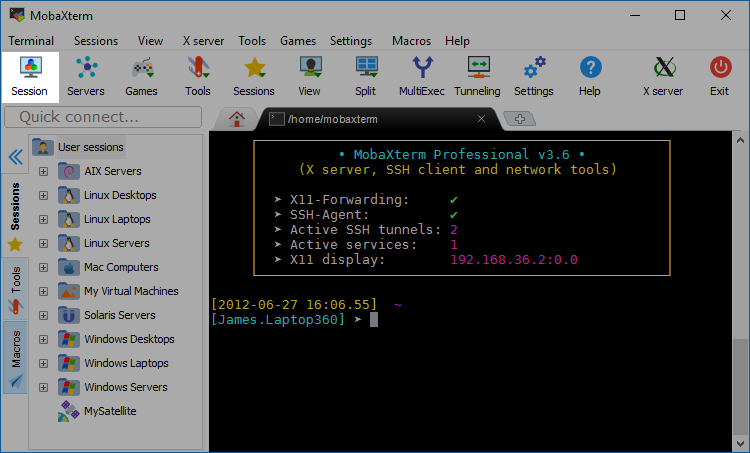This screenshot has height=453, width=750.
Task: Add a new terminal tab
Action: point(519,119)
